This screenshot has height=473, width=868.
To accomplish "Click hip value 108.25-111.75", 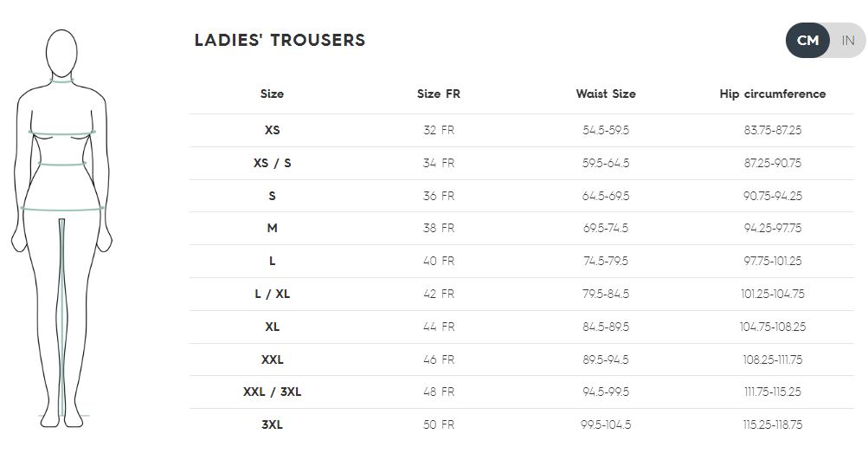I will 773,360.
